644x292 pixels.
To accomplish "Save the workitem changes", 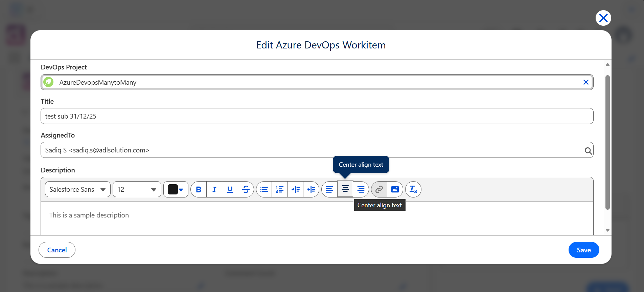I will click(584, 250).
